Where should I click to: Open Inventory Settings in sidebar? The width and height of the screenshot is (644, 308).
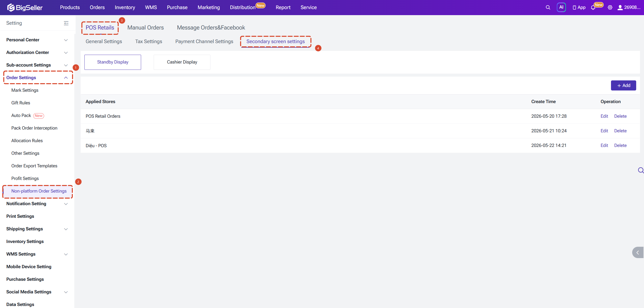25,241
